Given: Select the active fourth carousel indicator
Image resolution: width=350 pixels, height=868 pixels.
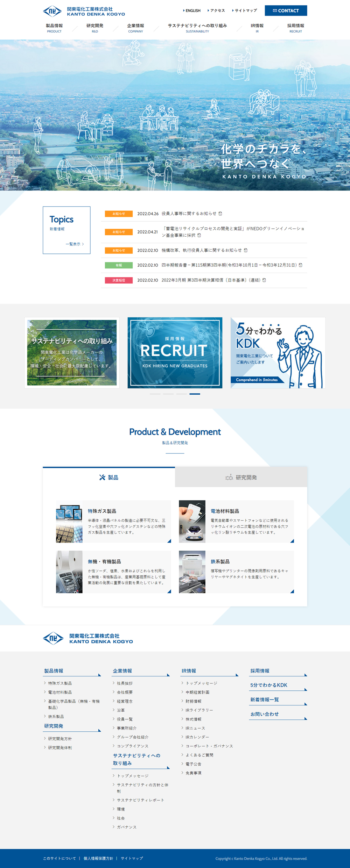Looking at the screenshot, I should 195,394.
